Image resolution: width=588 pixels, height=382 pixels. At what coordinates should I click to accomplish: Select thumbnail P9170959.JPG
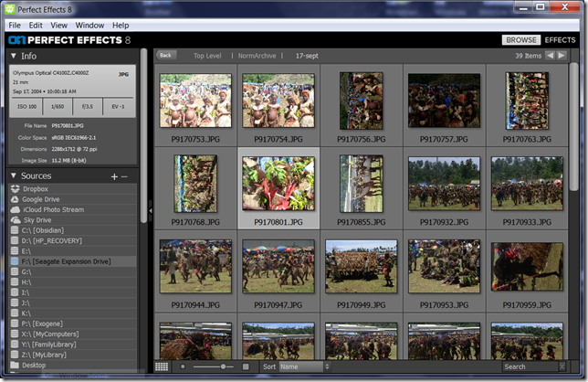pyautogui.click(x=527, y=267)
